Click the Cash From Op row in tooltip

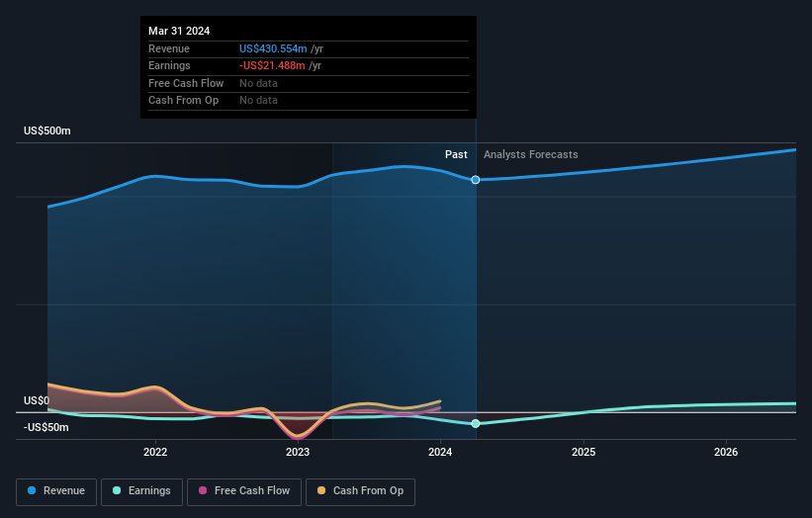(309, 101)
